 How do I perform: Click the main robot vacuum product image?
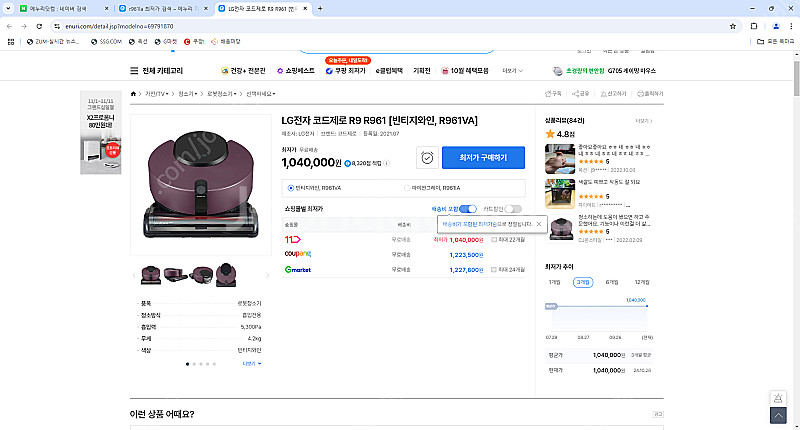(x=201, y=185)
